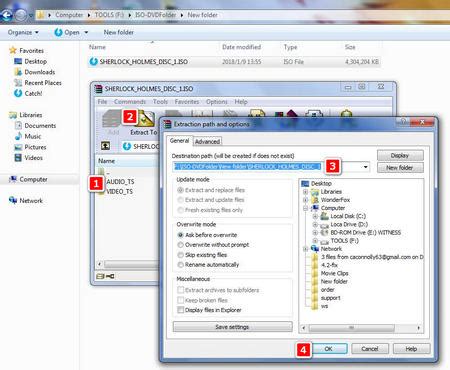Open the Destination path dropdown arrow
450x370 pixels.
pyautogui.click(x=366, y=167)
